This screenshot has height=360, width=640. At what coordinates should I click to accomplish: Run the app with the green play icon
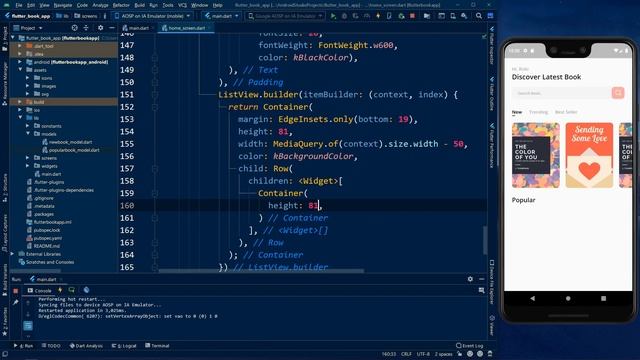pos(333,16)
